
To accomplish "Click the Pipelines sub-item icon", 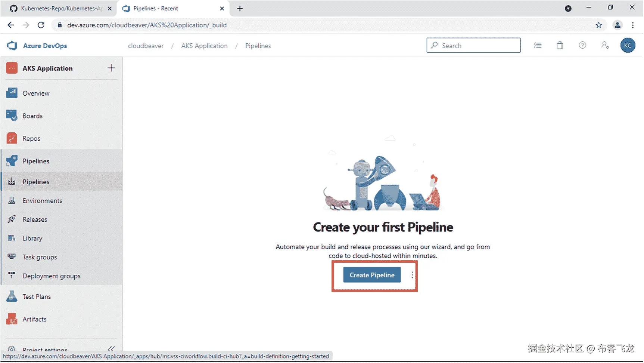I will pyautogui.click(x=12, y=182).
